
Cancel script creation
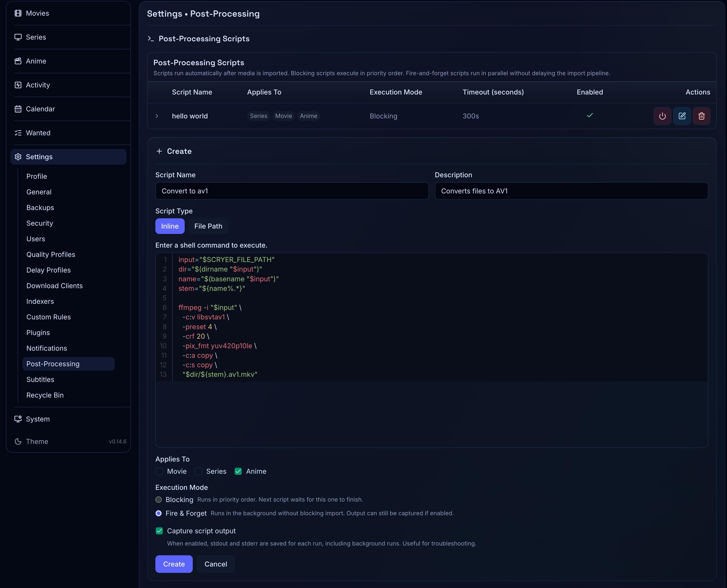216,564
